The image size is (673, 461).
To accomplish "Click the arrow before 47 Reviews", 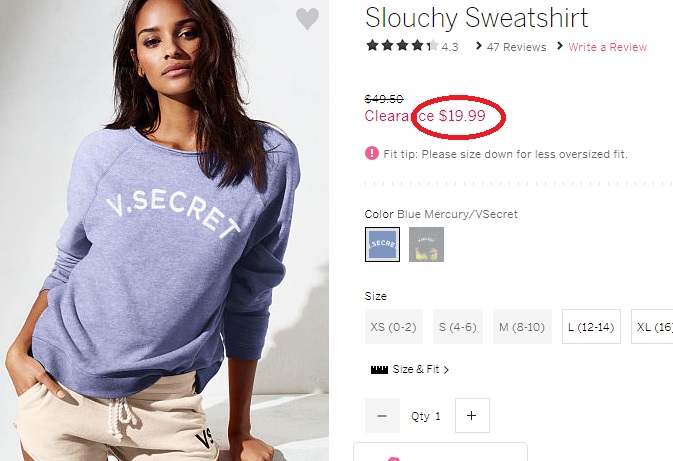I will click(x=479, y=45).
